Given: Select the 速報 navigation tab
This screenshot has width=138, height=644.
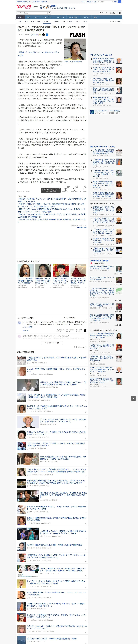Looking at the screenshot, I should (x=28, y=17).
